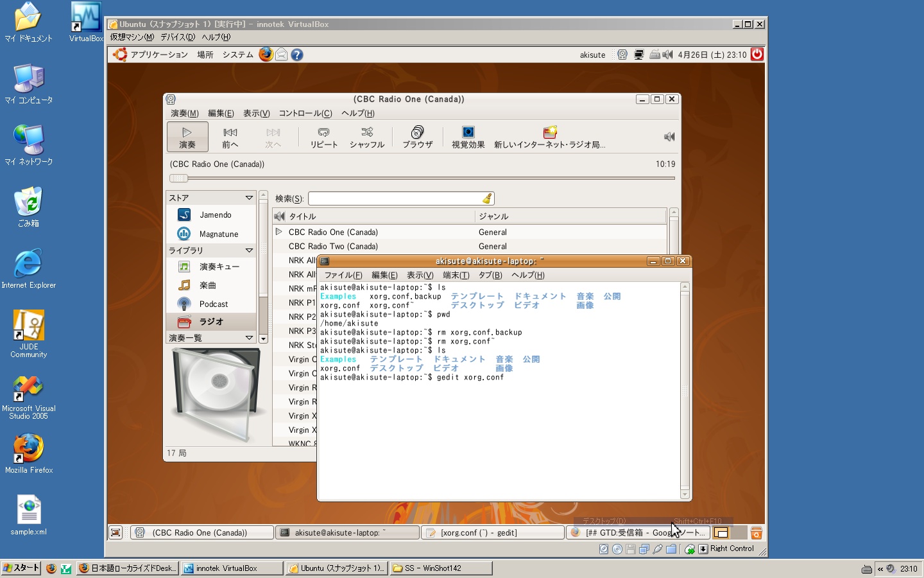Image resolution: width=924 pixels, height=578 pixels.
Task: Focus the Rhythmbox search (検索) field
Action: (x=395, y=198)
